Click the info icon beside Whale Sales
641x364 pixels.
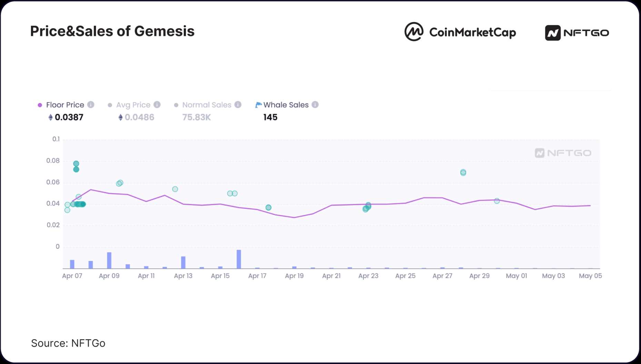(315, 104)
